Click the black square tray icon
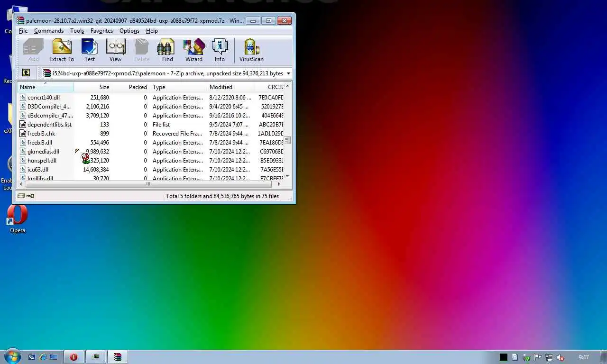 [504, 357]
